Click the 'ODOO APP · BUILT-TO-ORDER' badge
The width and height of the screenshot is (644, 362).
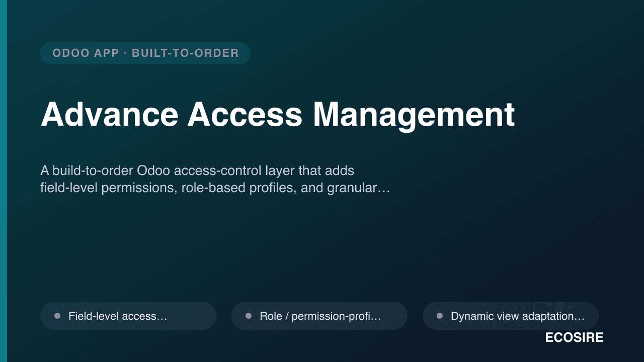pos(145,53)
